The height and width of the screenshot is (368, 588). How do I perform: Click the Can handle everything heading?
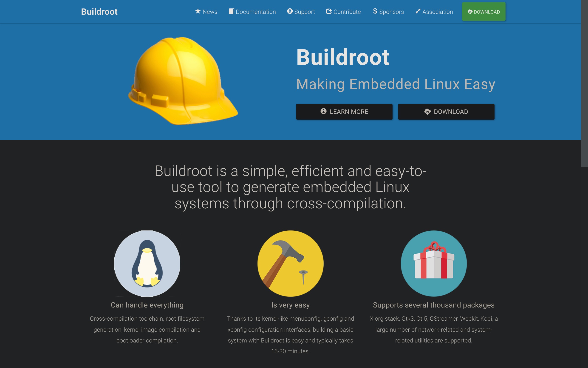click(x=147, y=305)
